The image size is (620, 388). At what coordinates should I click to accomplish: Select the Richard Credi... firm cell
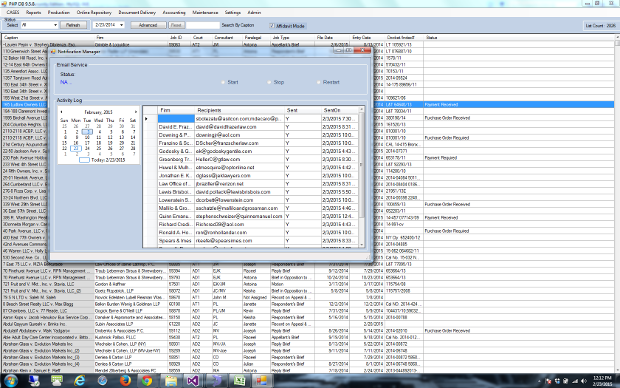pos(176,224)
